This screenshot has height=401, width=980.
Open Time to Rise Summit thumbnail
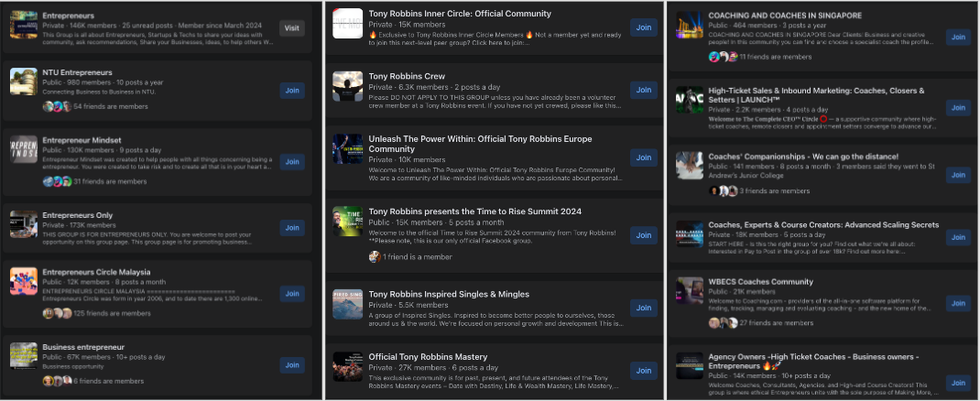pyautogui.click(x=347, y=222)
